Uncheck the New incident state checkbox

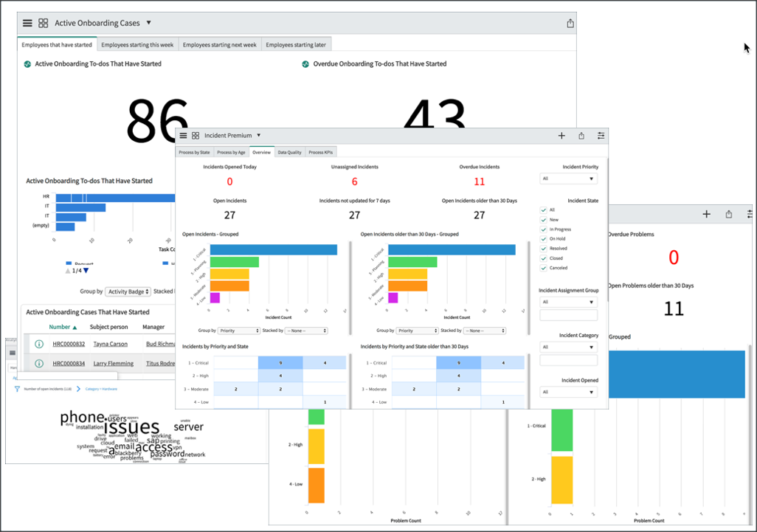(544, 219)
